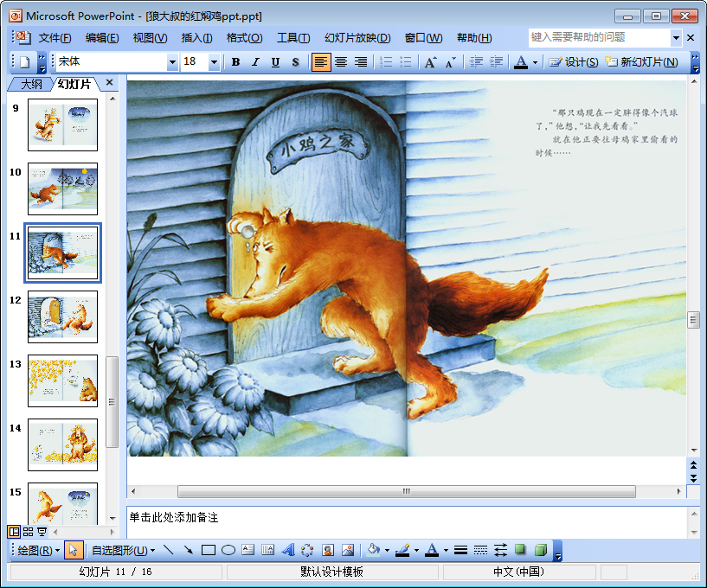Apply font color from formatting toolbar
Screen dimensions: 707x588
(x=521, y=62)
